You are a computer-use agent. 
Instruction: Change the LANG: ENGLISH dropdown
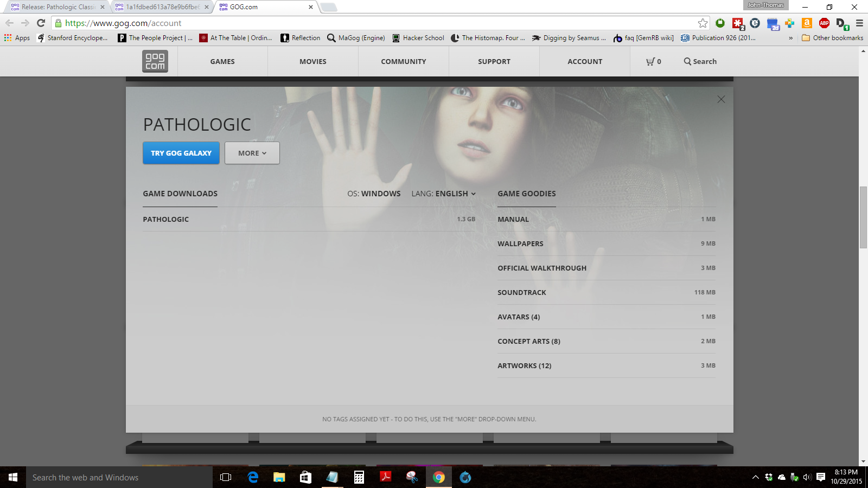(x=443, y=194)
